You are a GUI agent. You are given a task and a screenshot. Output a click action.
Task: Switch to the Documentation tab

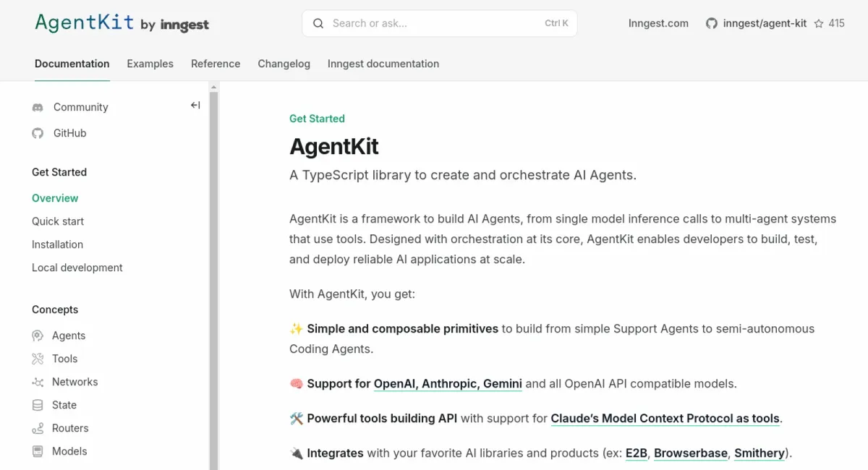[72, 64]
